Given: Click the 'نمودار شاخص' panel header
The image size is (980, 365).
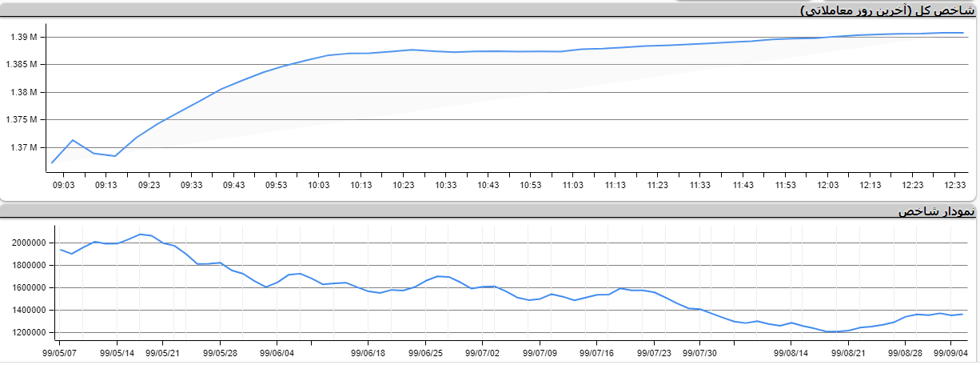Looking at the screenshot, I should click(936, 211).
